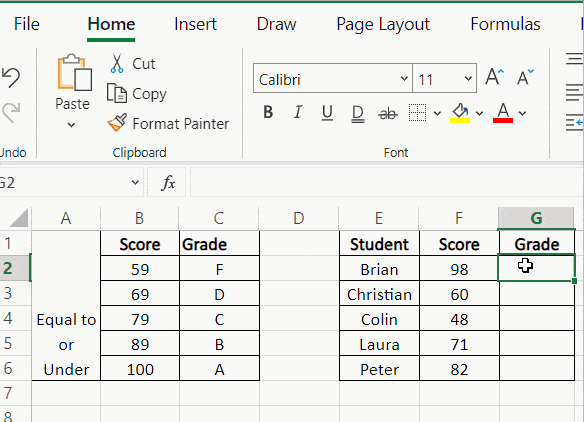
Task: Click cell with student name Laura
Action: coord(379,343)
